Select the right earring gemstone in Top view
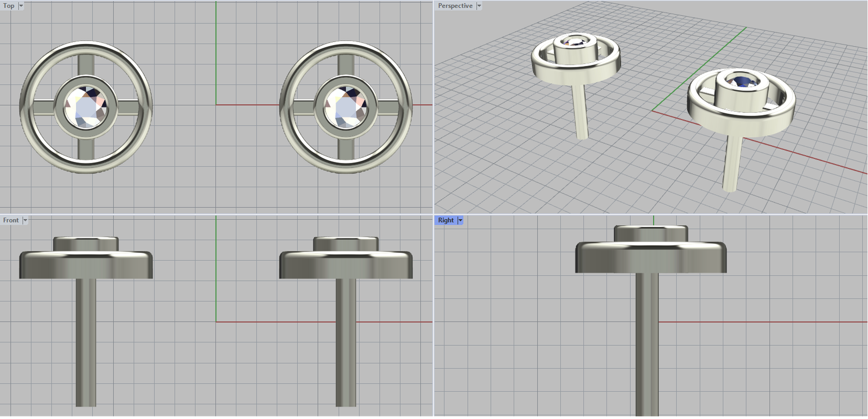The image size is (868, 419). [346, 107]
